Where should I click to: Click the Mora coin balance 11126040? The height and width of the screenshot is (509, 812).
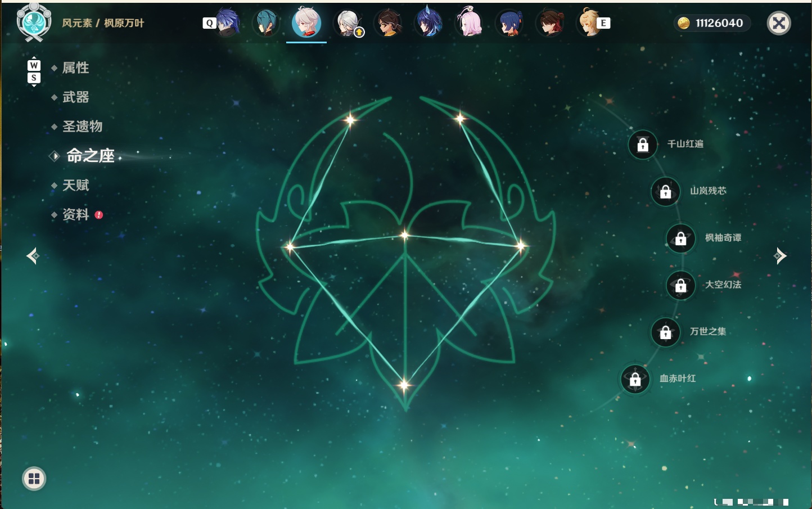(x=712, y=23)
